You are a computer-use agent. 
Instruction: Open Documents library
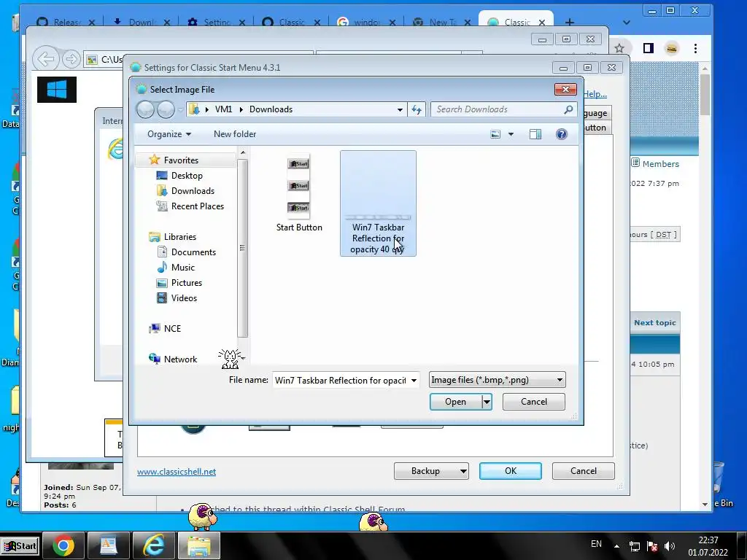[x=193, y=252]
